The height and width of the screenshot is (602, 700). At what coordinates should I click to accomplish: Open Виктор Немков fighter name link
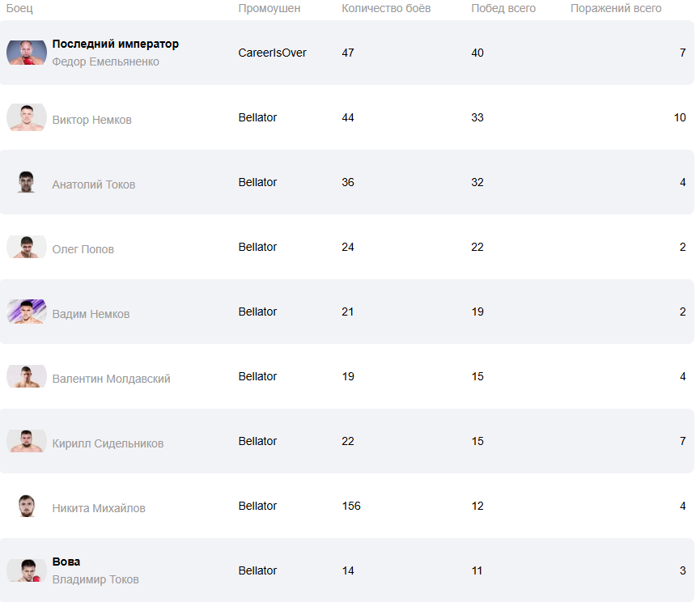[x=91, y=120]
